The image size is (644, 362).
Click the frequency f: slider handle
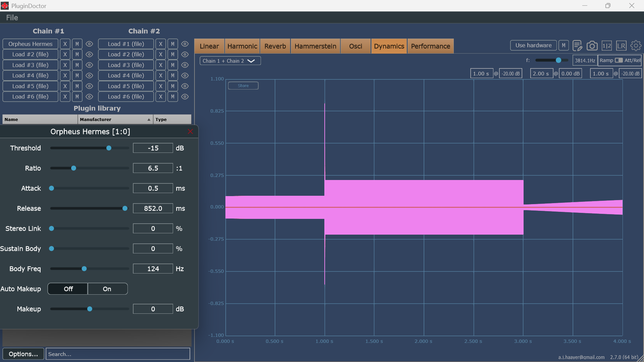(x=558, y=60)
